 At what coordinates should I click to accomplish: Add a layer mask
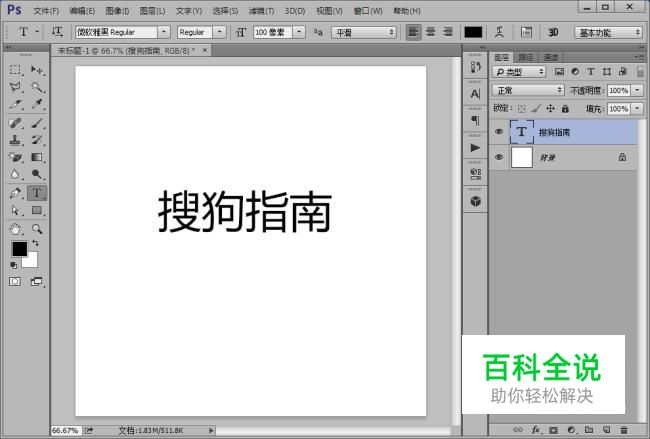point(553,430)
